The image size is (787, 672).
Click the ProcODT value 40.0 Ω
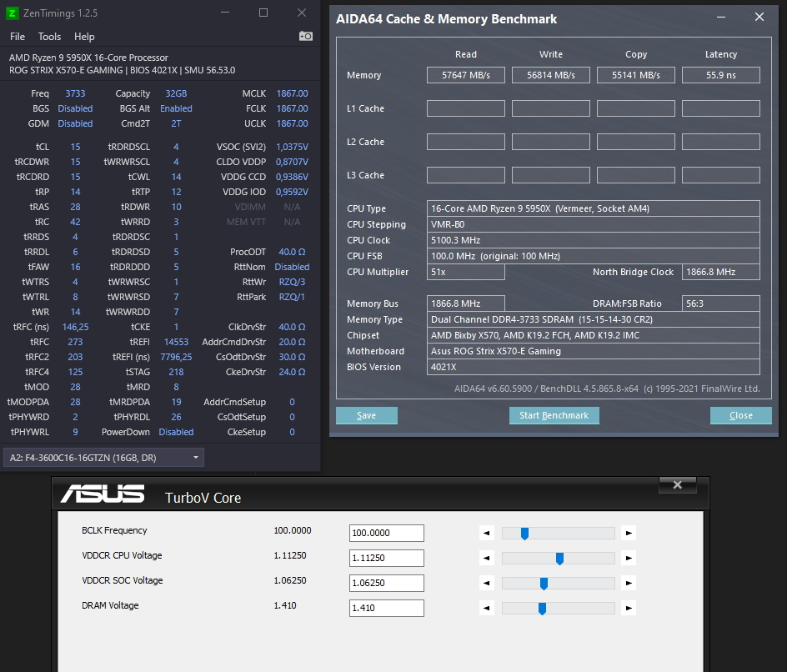pyautogui.click(x=292, y=252)
